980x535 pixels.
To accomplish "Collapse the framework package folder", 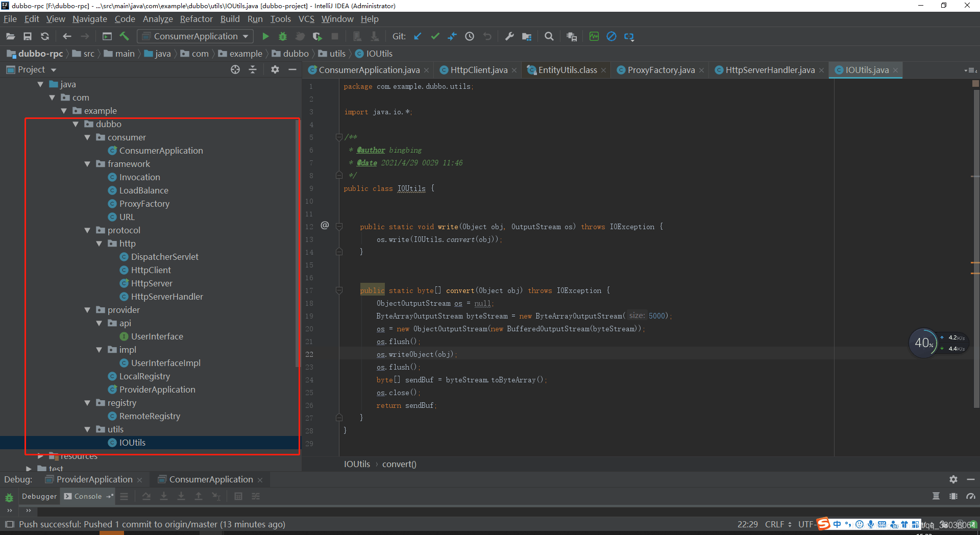I will [x=87, y=164].
